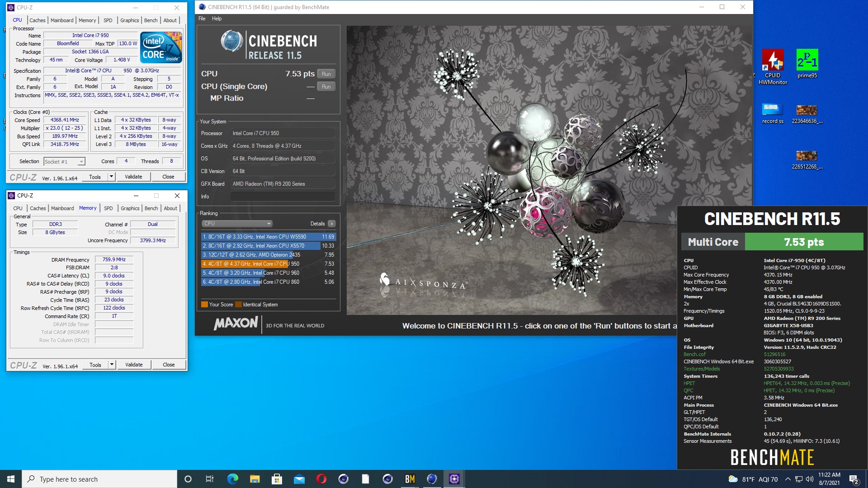Image resolution: width=868 pixels, height=488 pixels.
Task: Select the orange Core i7 950 ranking row
Action: (269, 264)
